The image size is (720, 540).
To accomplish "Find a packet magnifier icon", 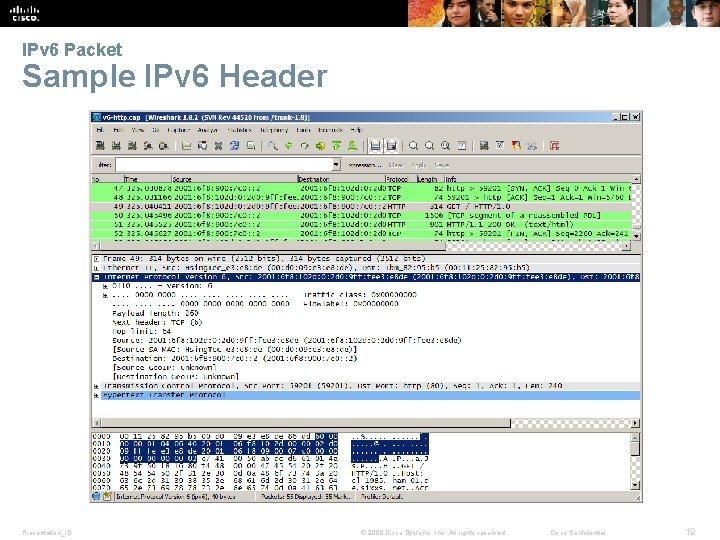I will pyautogui.click(x=273, y=146).
